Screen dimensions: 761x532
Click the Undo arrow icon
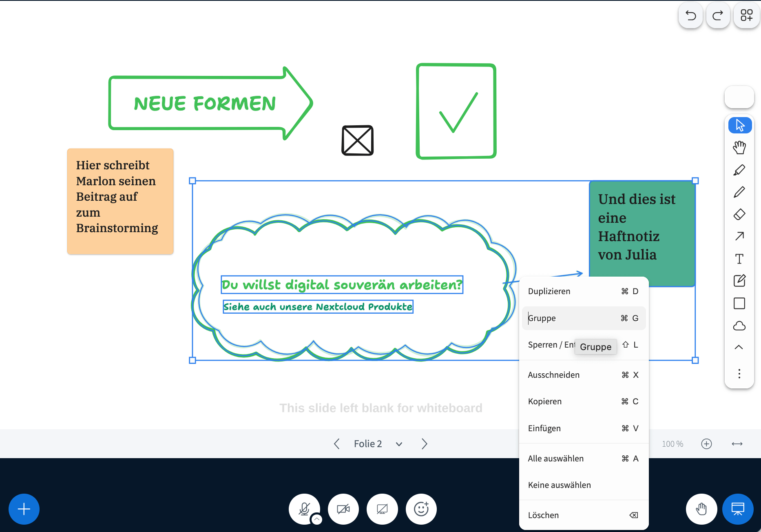pos(690,16)
